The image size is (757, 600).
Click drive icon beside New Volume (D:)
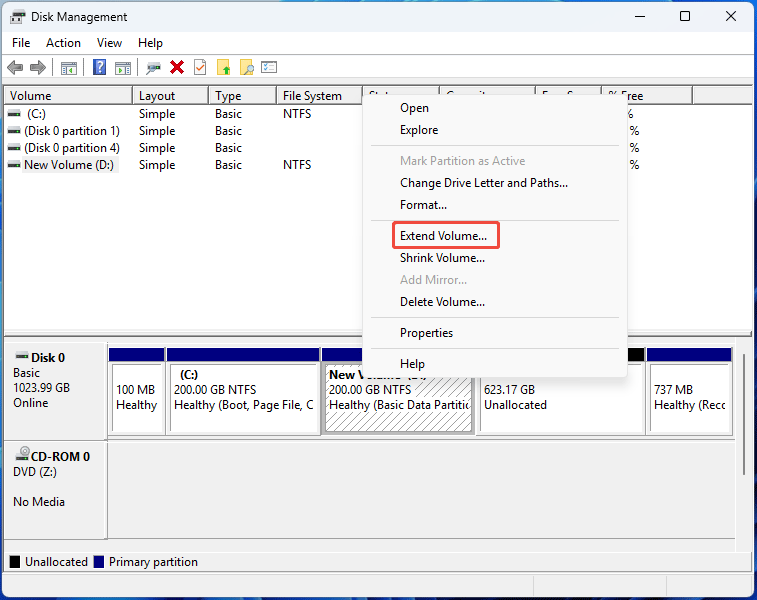click(14, 165)
